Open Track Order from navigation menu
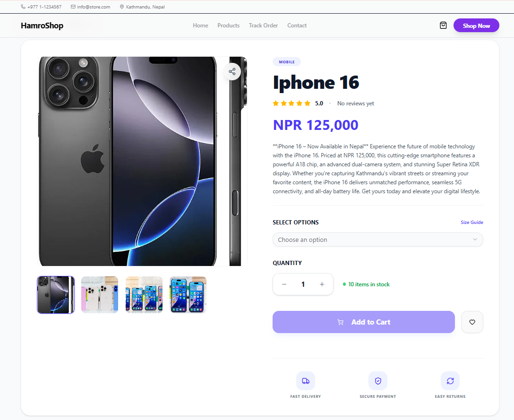The image size is (514, 420). point(264,26)
